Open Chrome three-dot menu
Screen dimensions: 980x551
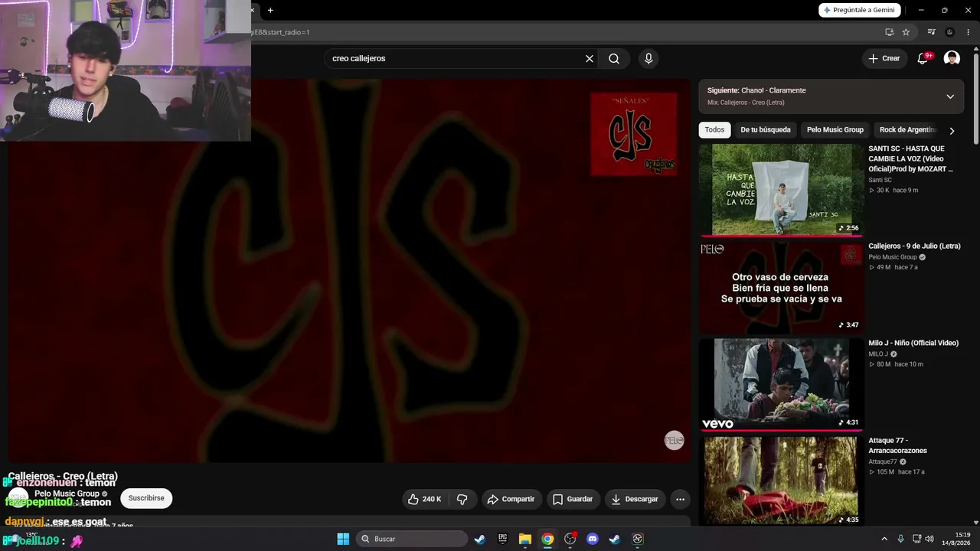(x=968, y=32)
